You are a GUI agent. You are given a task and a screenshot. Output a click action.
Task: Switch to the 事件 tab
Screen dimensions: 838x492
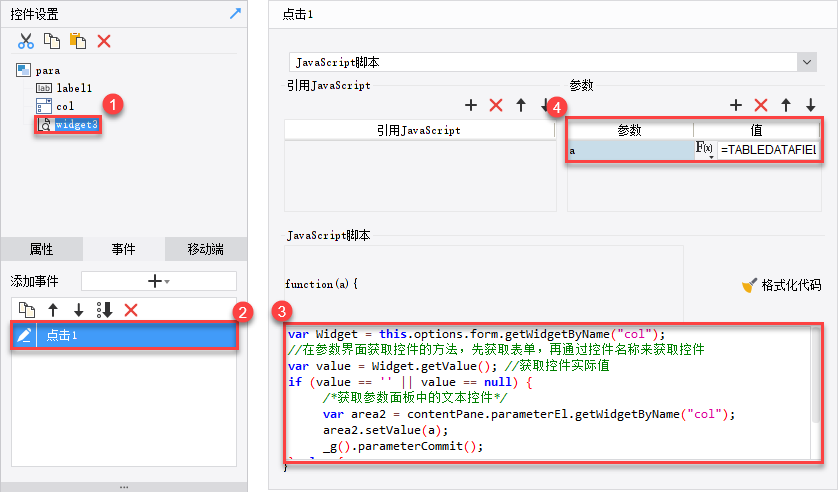[123, 249]
